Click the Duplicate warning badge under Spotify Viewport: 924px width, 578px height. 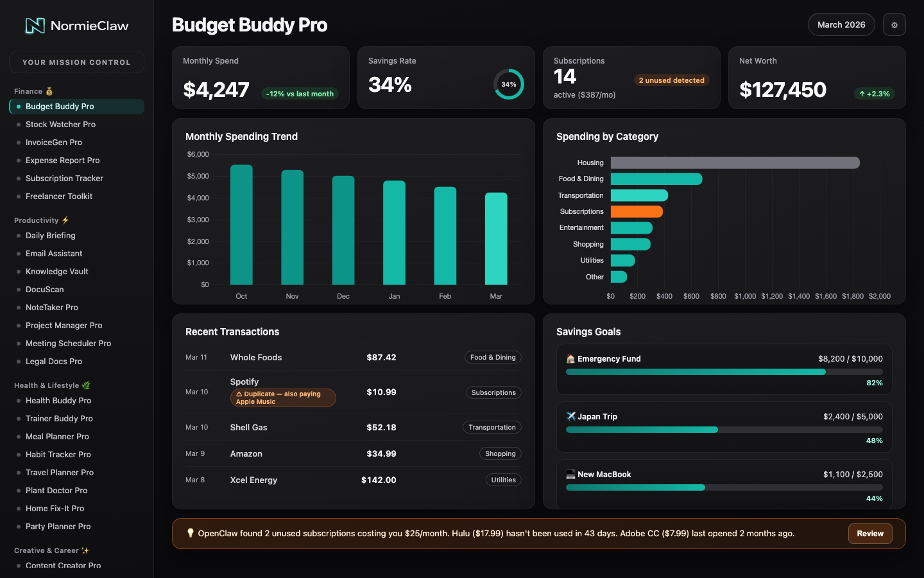click(282, 398)
